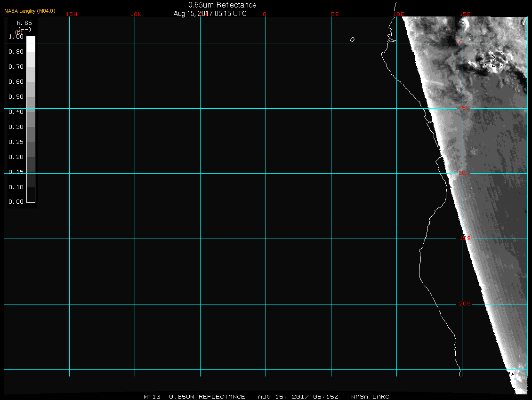Click the NASA Langley (M04.0) label
This screenshot has width=532, height=400.
click(x=30, y=10)
